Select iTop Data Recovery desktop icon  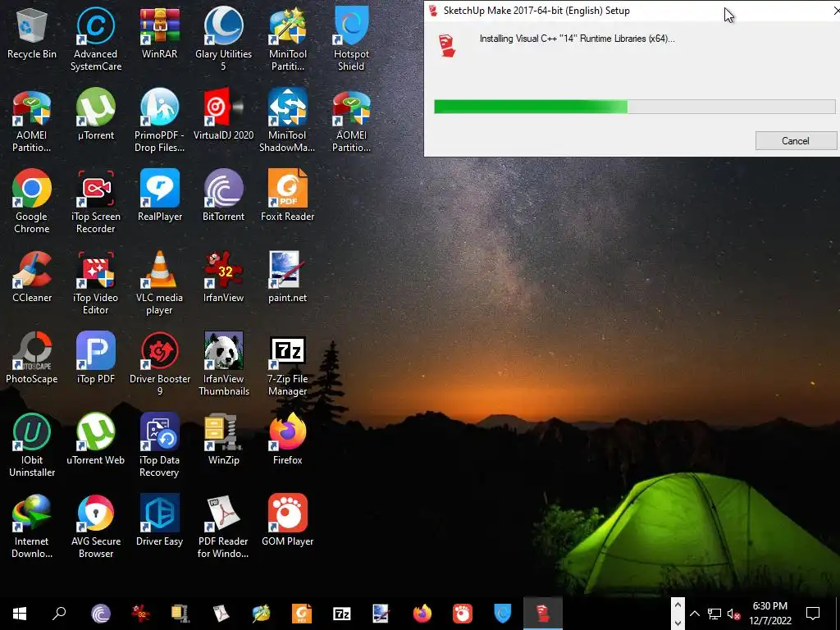click(x=160, y=445)
